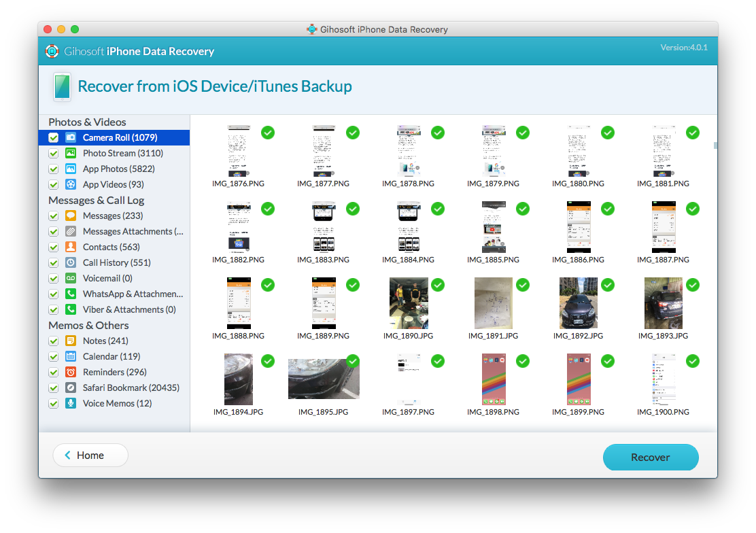Deselect green checkmark on IMG_1890.JPG

click(438, 285)
